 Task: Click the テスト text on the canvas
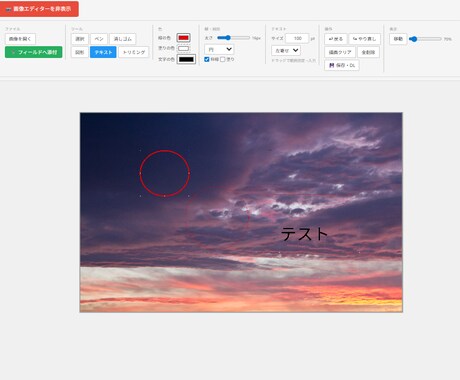(304, 234)
